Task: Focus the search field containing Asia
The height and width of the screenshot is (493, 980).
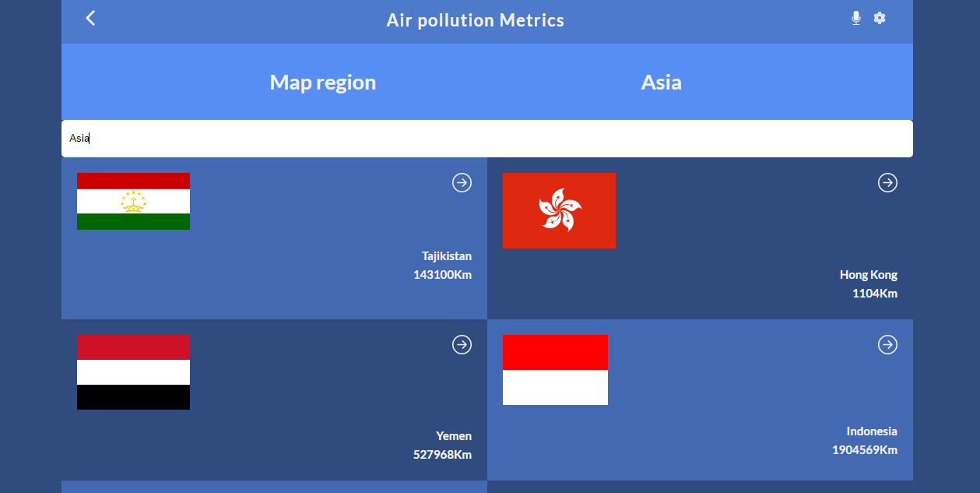Action: tap(487, 139)
